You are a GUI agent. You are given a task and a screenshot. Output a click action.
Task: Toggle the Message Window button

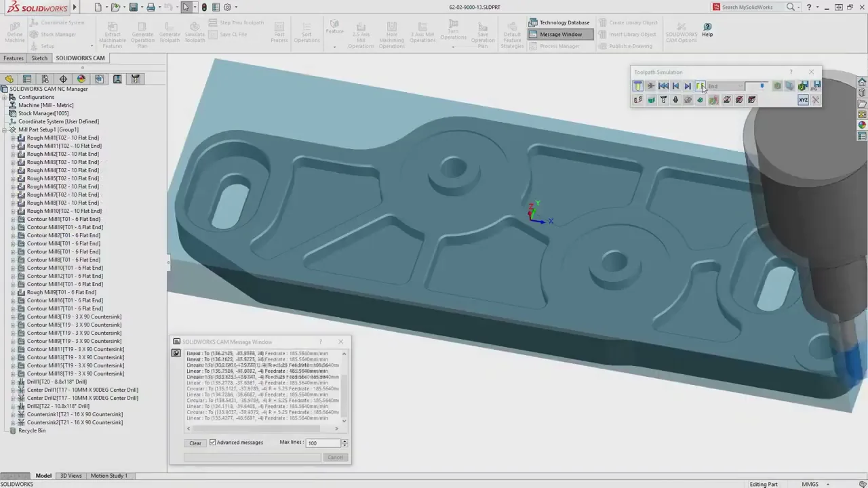click(560, 34)
